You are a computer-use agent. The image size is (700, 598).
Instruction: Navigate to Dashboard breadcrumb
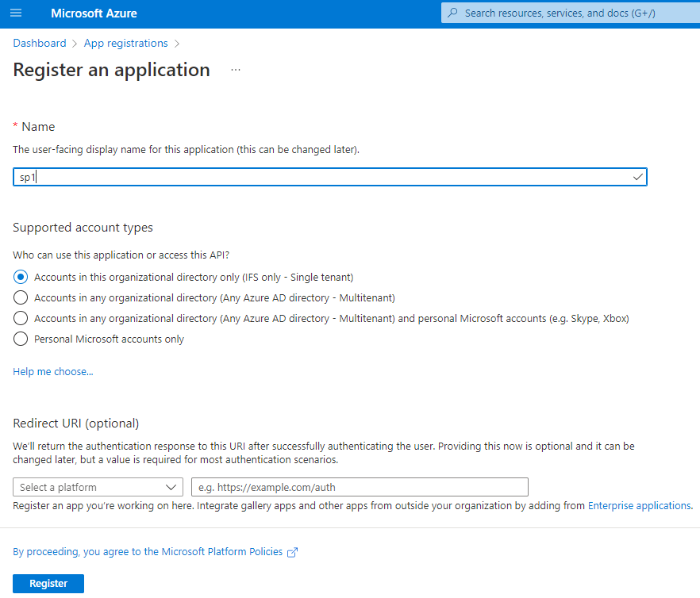40,43
